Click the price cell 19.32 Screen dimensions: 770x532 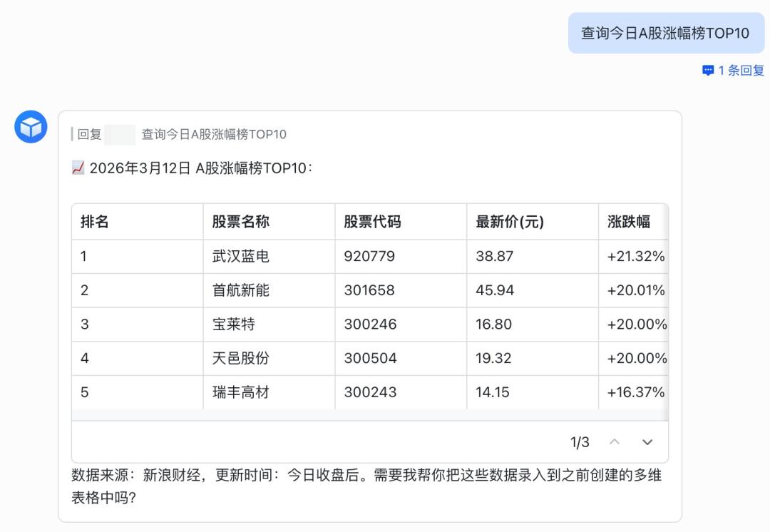tap(493, 358)
